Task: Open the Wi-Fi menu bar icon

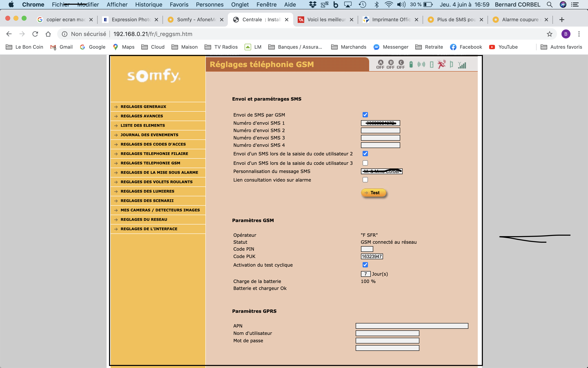Action: pos(389,5)
